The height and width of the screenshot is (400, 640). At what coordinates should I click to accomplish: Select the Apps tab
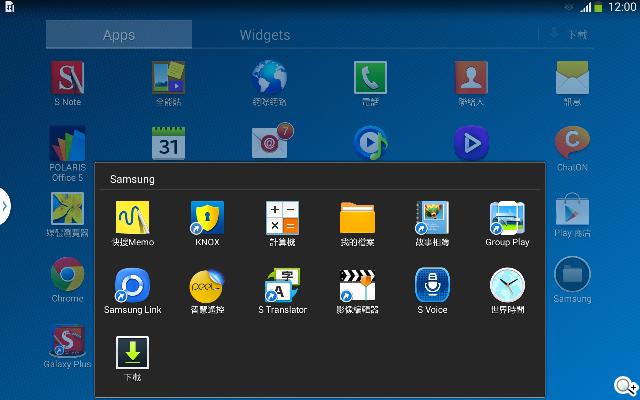[x=119, y=35]
